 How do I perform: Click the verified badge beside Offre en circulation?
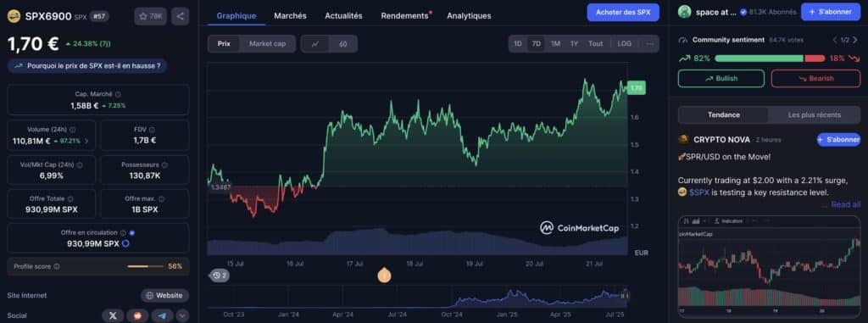[x=131, y=233]
